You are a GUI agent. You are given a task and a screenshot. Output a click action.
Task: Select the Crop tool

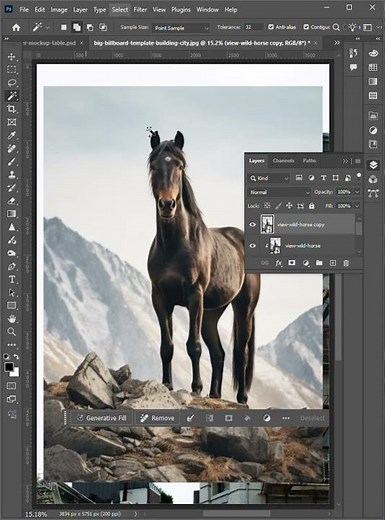coord(12,109)
